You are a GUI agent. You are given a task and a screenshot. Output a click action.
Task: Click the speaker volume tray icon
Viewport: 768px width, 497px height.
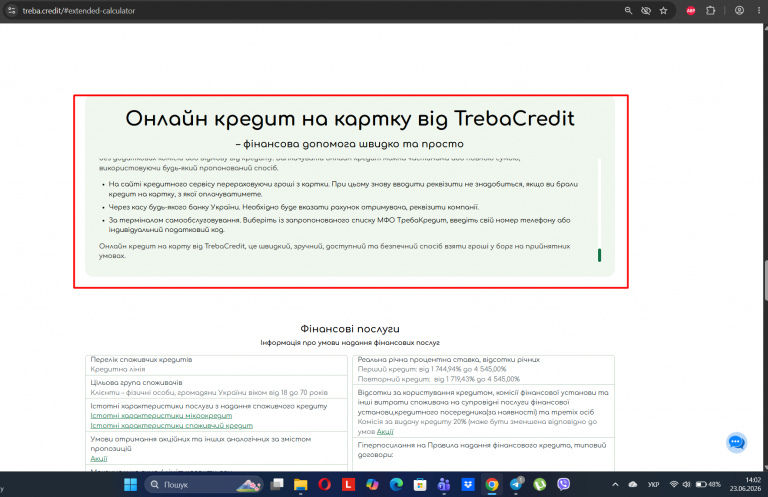click(686, 484)
